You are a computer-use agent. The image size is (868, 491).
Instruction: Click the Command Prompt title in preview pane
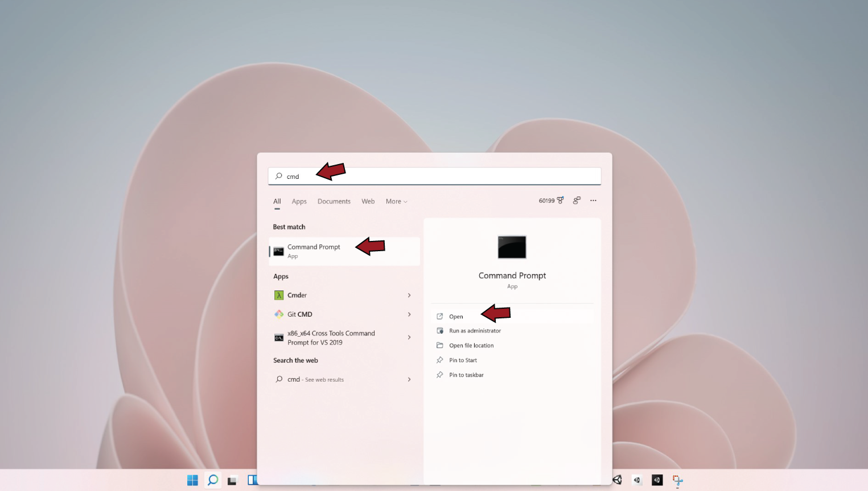coord(512,276)
